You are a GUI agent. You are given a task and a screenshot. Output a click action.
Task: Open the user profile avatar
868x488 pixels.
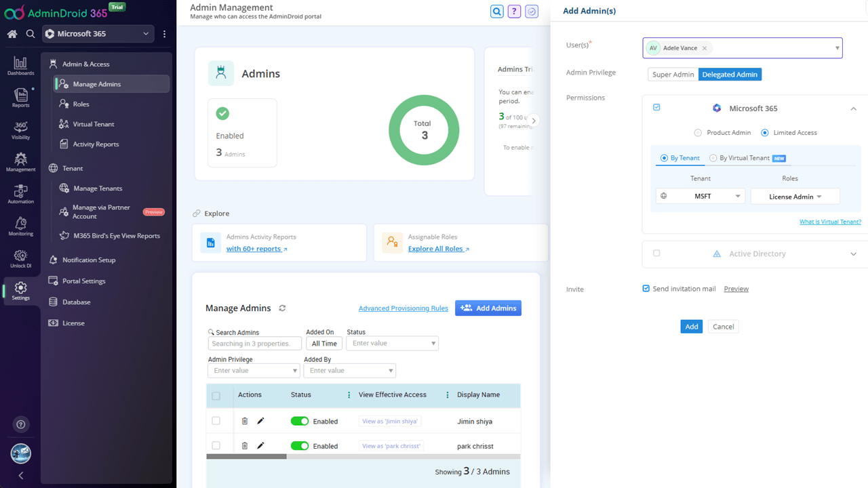[x=21, y=453]
